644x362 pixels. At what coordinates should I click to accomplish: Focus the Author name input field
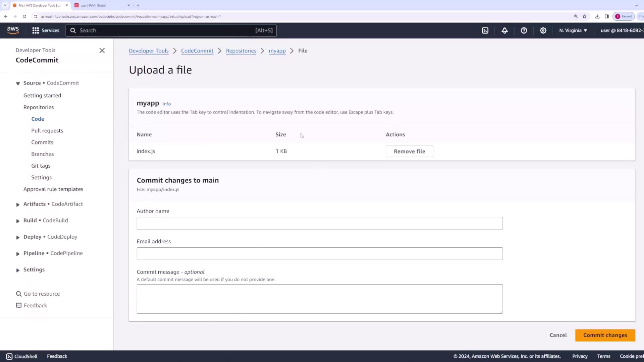[x=319, y=223]
